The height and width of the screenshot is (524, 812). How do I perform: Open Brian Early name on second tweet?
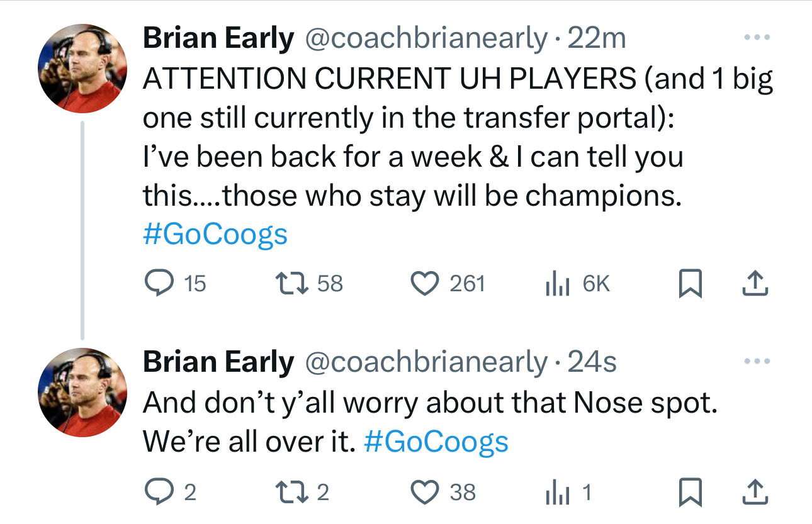[x=218, y=362]
